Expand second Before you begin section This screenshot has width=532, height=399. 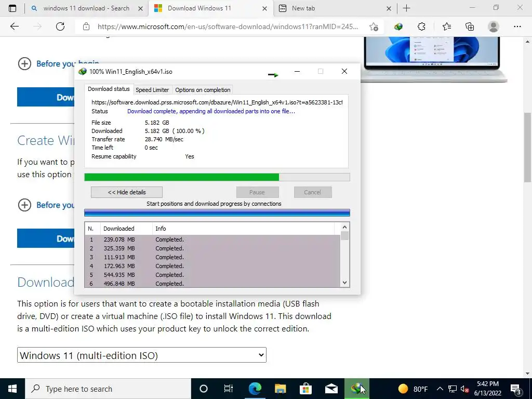click(24, 205)
